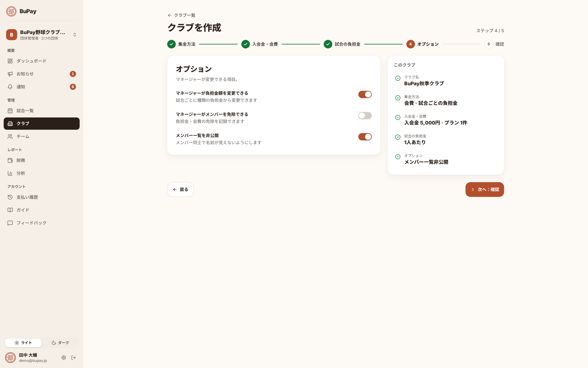Jump to 入会金・会費 step
This screenshot has width=588, height=368.
[x=260, y=44]
